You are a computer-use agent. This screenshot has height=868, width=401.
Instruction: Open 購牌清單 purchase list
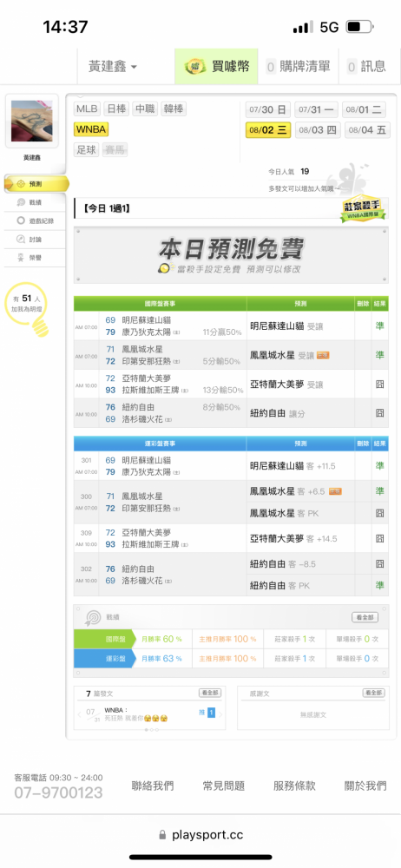click(x=298, y=67)
